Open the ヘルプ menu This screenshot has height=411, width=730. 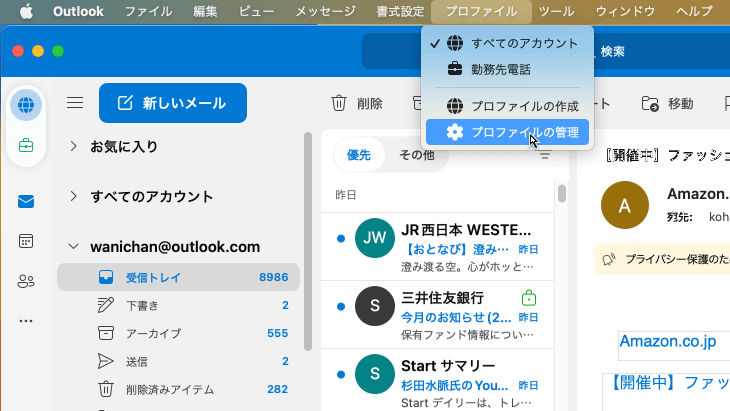click(694, 11)
